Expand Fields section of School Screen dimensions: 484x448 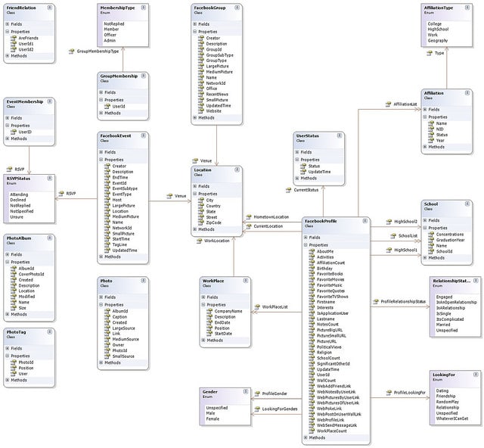(425, 220)
